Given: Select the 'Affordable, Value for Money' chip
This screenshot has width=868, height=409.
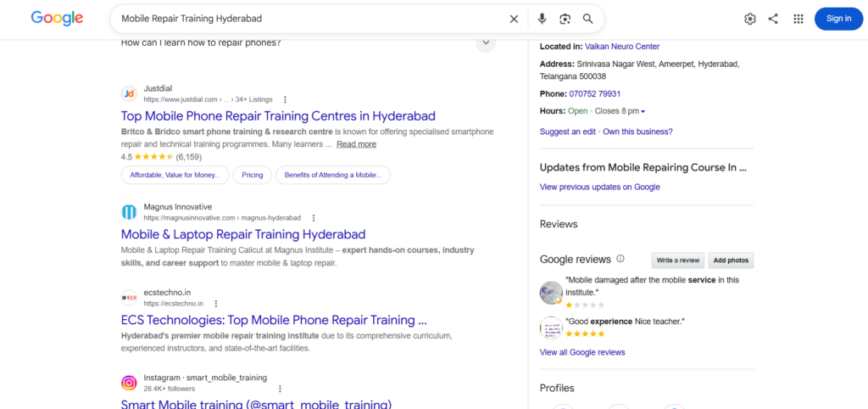Looking at the screenshot, I should [x=175, y=175].
